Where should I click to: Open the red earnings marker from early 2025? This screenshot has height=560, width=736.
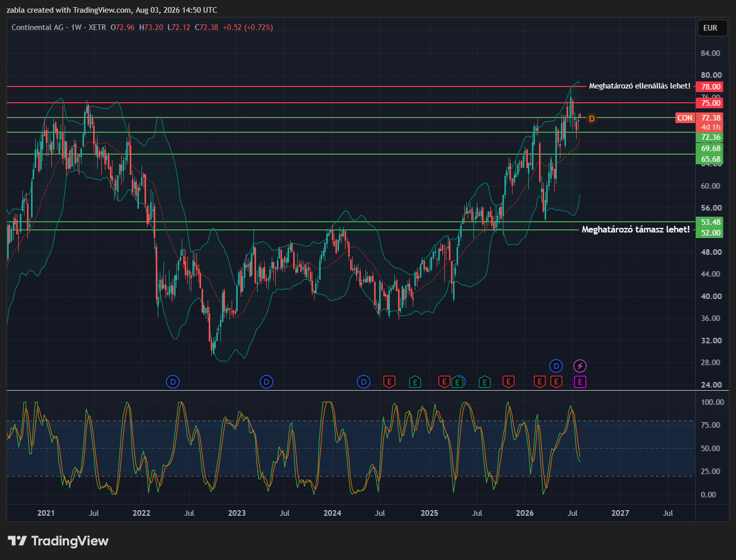click(x=444, y=381)
